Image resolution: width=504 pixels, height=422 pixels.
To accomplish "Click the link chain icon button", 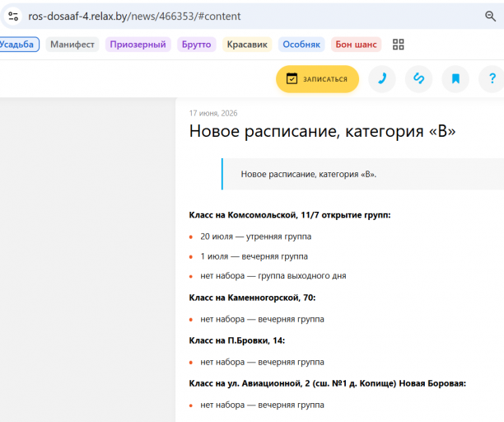I will [418, 79].
